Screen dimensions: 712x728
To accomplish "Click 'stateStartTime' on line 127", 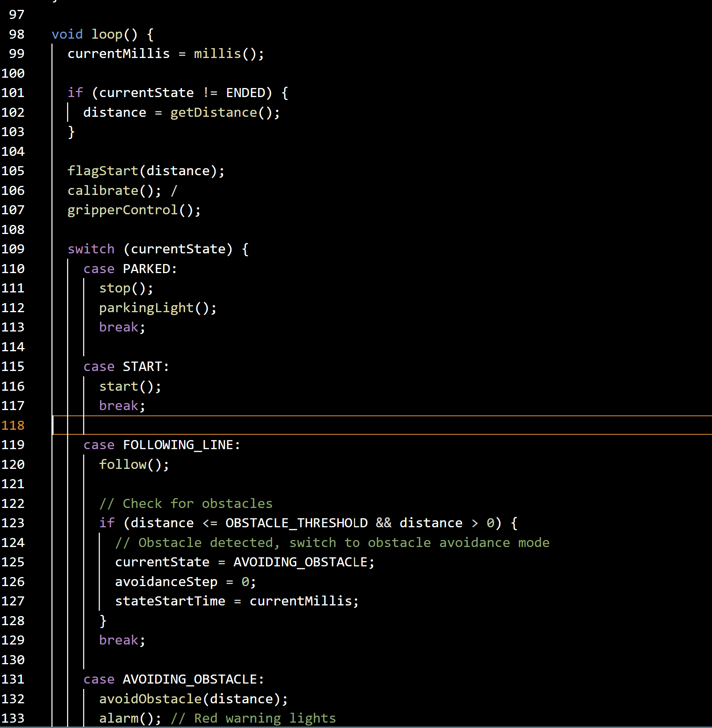I will coord(170,601).
